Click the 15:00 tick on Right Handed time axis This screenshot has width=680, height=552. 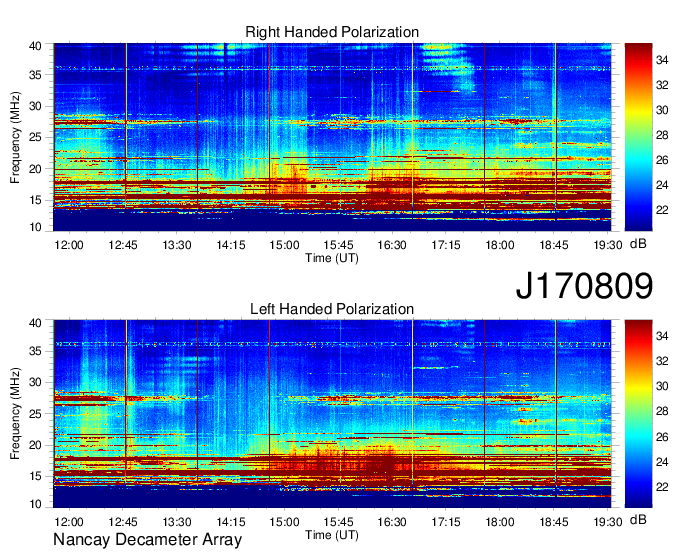click(284, 245)
